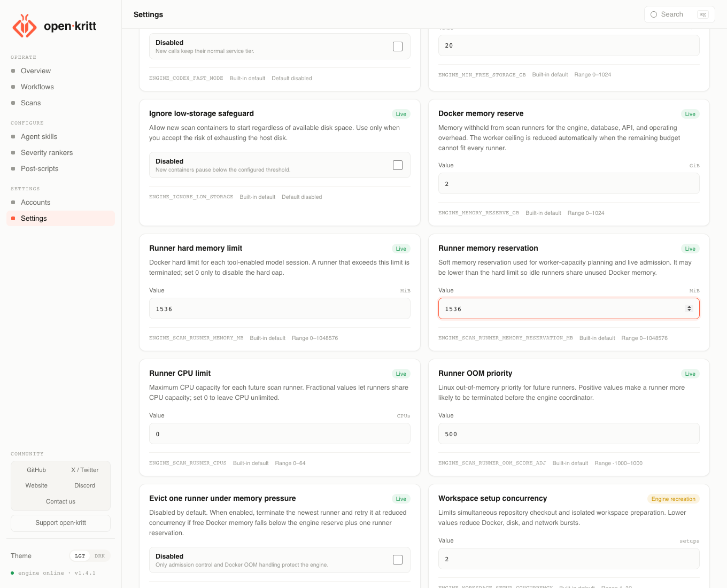Viewport: 727px width, 588px height.
Task: Click the Docker memory reserve value field
Action: click(569, 183)
